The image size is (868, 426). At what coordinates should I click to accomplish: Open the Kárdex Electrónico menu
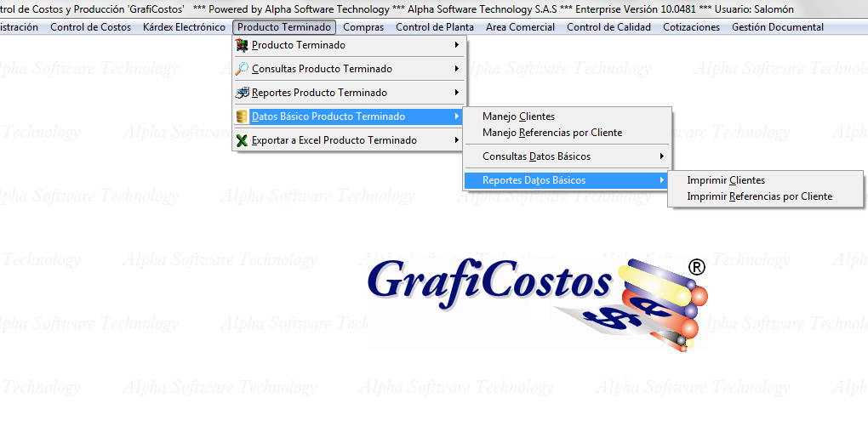pyautogui.click(x=184, y=27)
